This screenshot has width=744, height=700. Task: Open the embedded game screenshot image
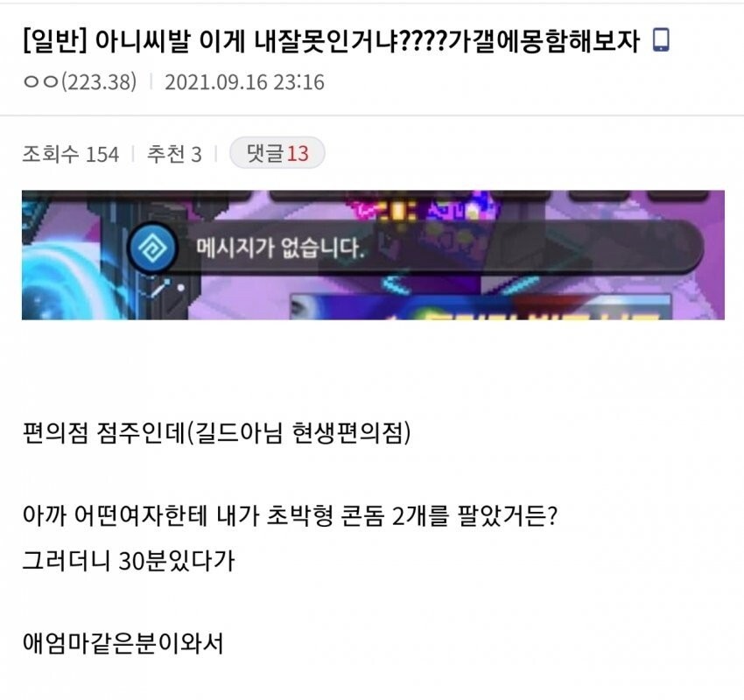click(x=373, y=255)
